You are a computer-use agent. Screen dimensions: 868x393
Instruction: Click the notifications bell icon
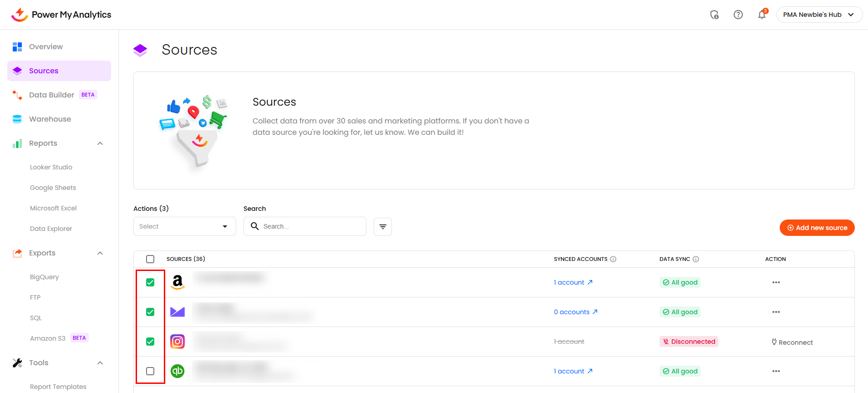pos(761,15)
